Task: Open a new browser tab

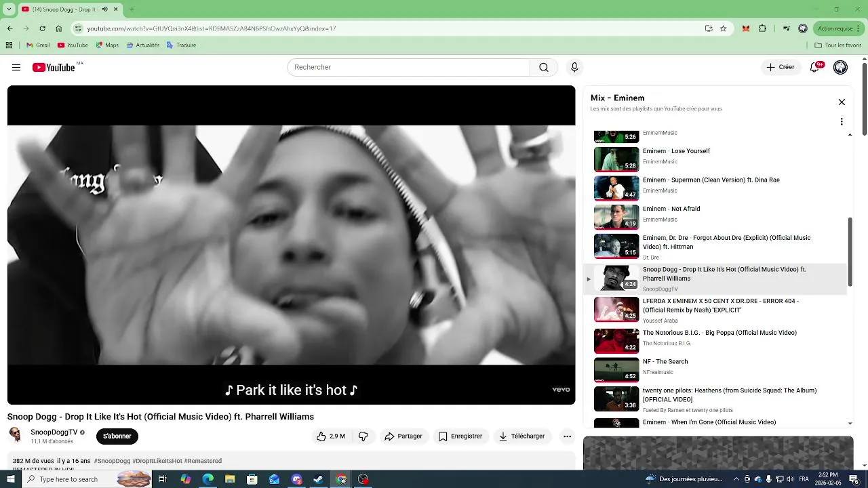Action: click(x=132, y=9)
